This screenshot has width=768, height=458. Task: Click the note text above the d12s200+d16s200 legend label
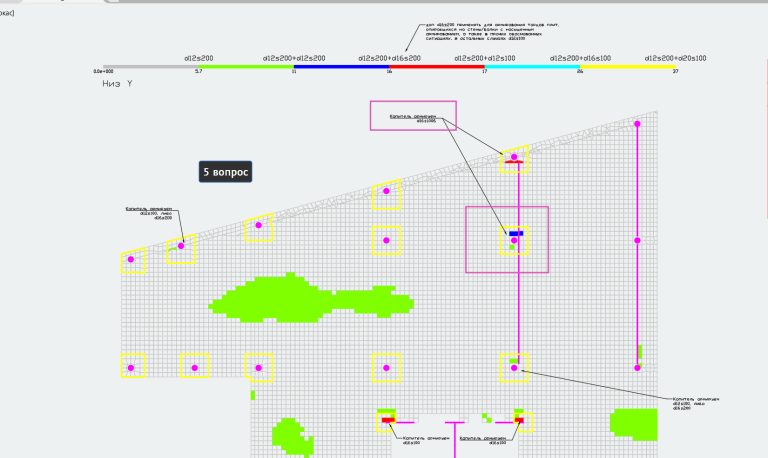tap(492, 31)
